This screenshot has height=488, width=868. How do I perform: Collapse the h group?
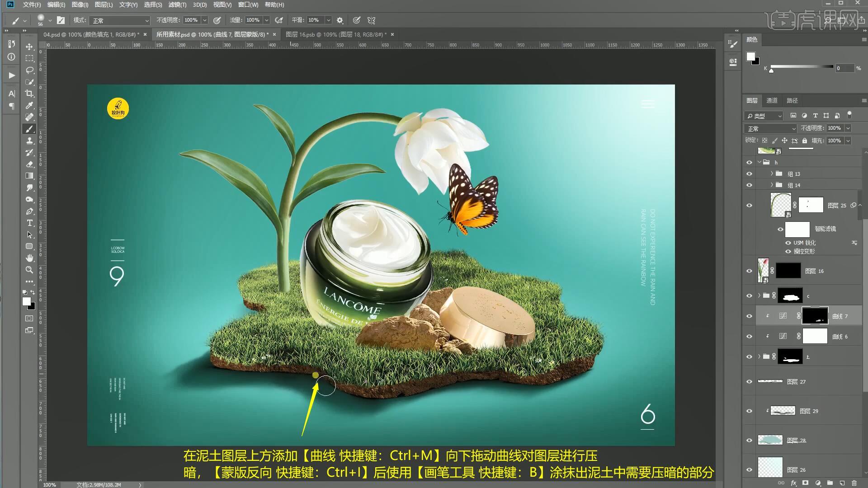coord(759,162)
